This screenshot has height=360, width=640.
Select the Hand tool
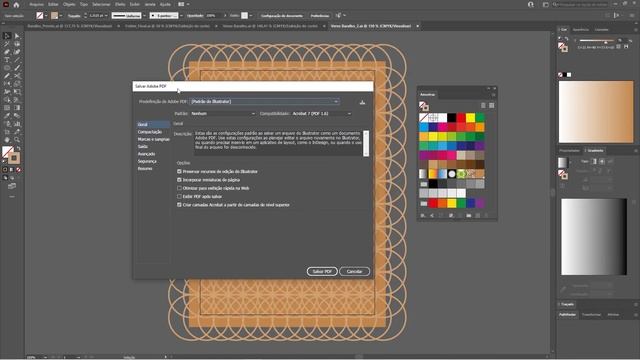point(7,140)
